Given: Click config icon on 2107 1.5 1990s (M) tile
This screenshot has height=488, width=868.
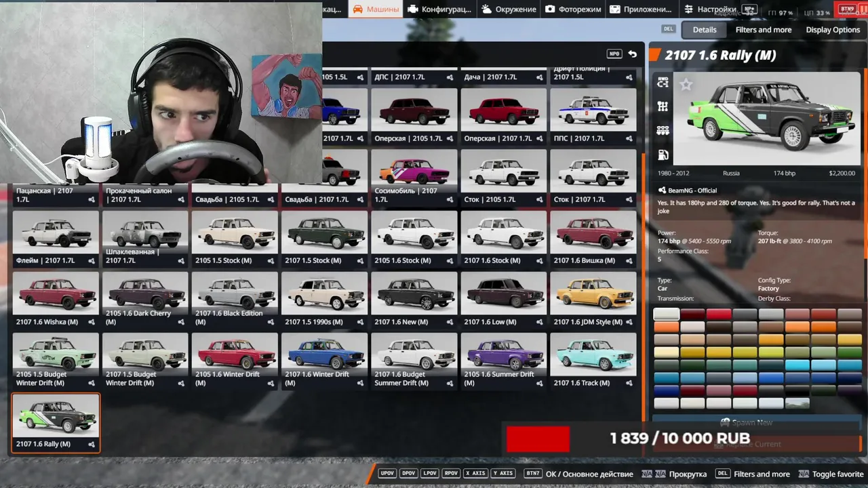Looking at the screenshot, I should [360, 323].
